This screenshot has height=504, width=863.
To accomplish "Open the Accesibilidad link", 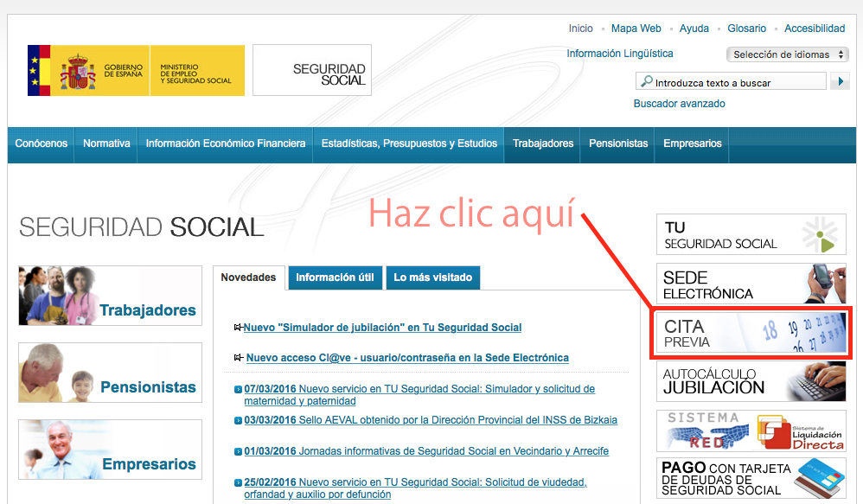I will (815, 28).
